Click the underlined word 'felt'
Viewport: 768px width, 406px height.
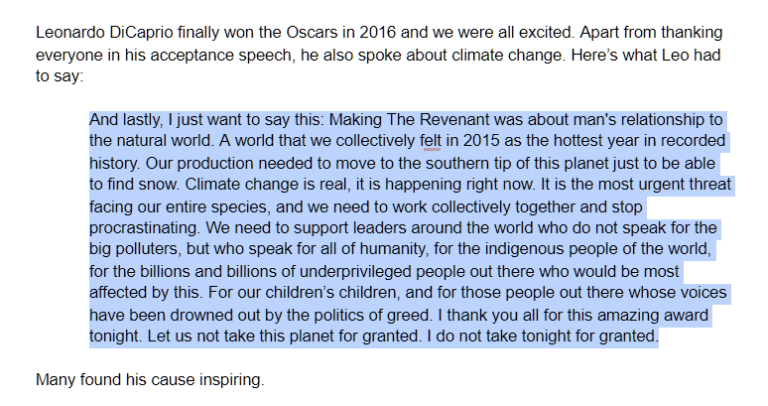(x=431, y=141)
